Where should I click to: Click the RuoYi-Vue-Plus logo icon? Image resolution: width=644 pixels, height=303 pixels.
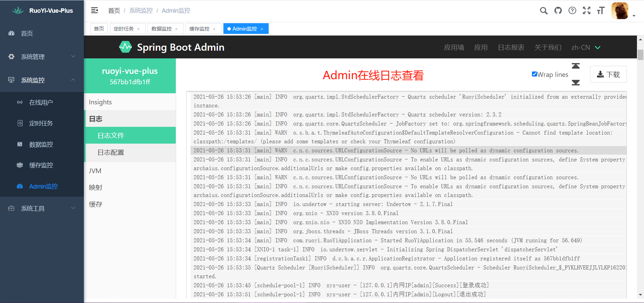tap(18, 10)
